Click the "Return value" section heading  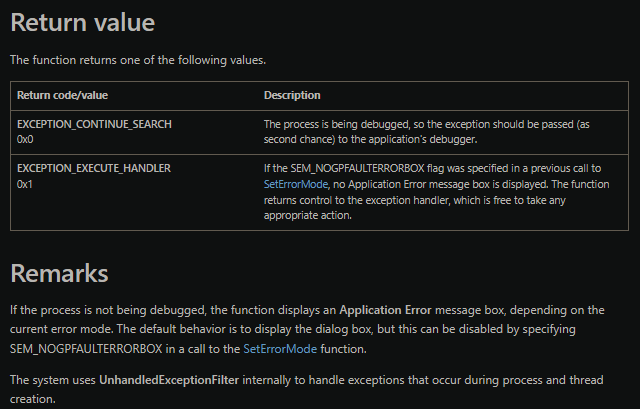[x=82, y=24]
